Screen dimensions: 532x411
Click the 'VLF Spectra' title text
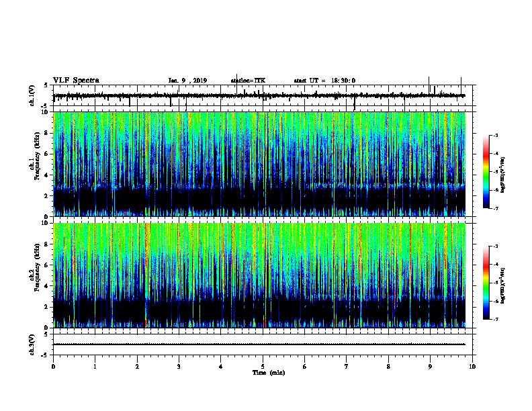[76, 81]
